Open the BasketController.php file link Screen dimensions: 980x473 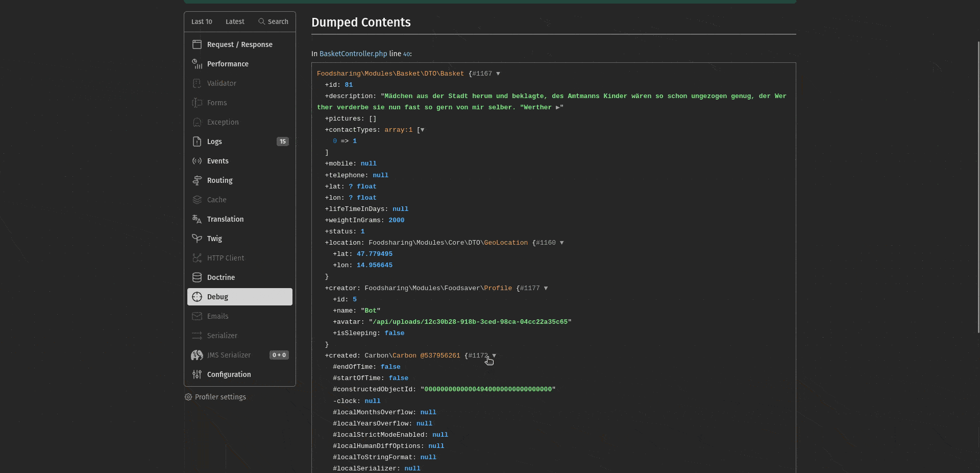[x=353, y=54]
